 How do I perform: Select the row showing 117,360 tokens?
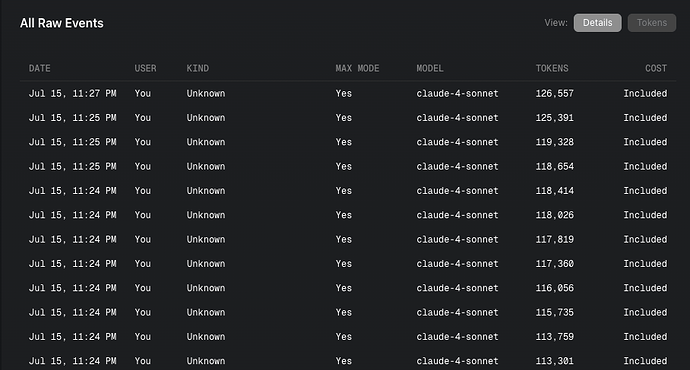pos(348,264)
